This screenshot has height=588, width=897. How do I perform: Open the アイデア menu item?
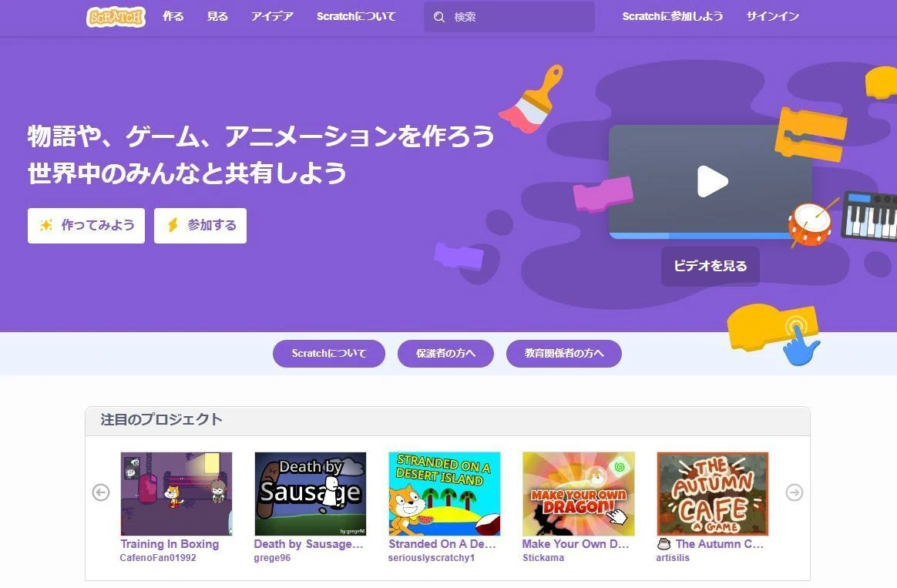click(272, 17)
